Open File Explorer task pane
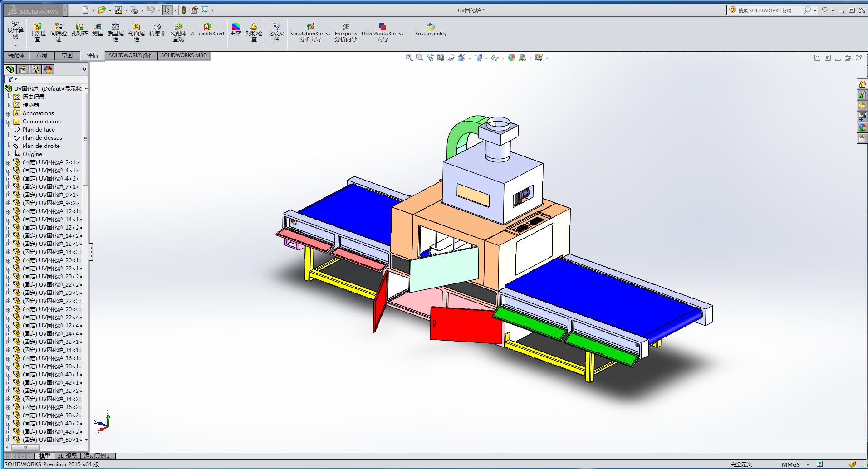This screenshot has height=469, width=868. coord(862,106)
